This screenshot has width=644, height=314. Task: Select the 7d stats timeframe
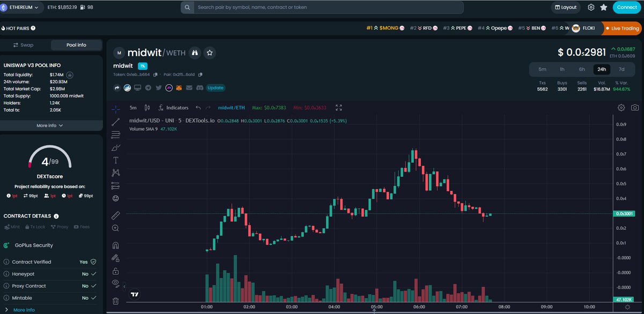coord(621,69)
